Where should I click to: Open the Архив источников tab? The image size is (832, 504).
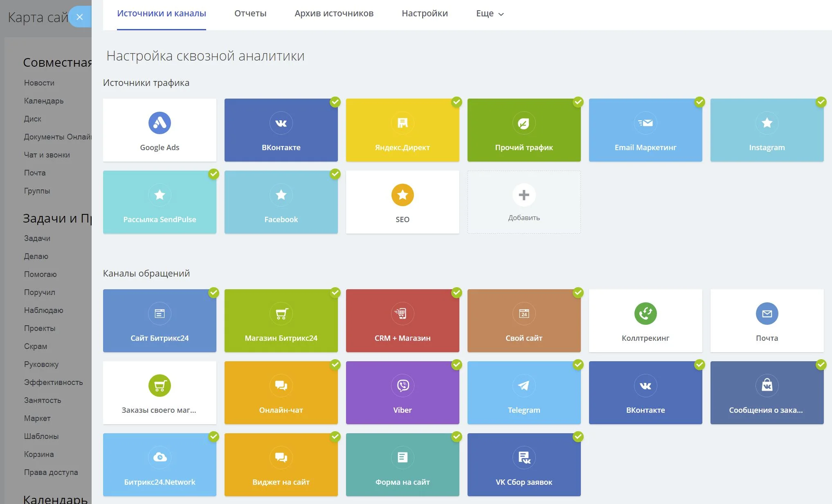click(x=334, y=13)
